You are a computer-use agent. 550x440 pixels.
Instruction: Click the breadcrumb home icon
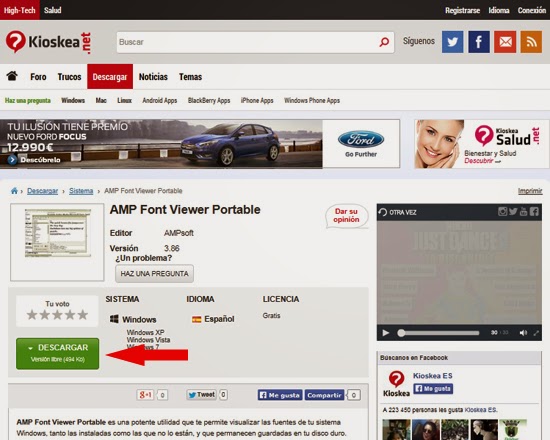(x=14, y=191)
